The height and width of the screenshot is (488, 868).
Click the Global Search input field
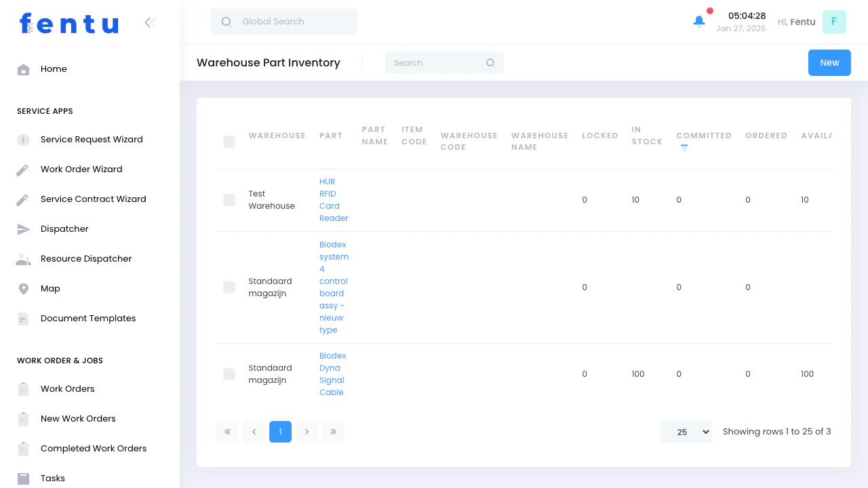click(283, 22)
